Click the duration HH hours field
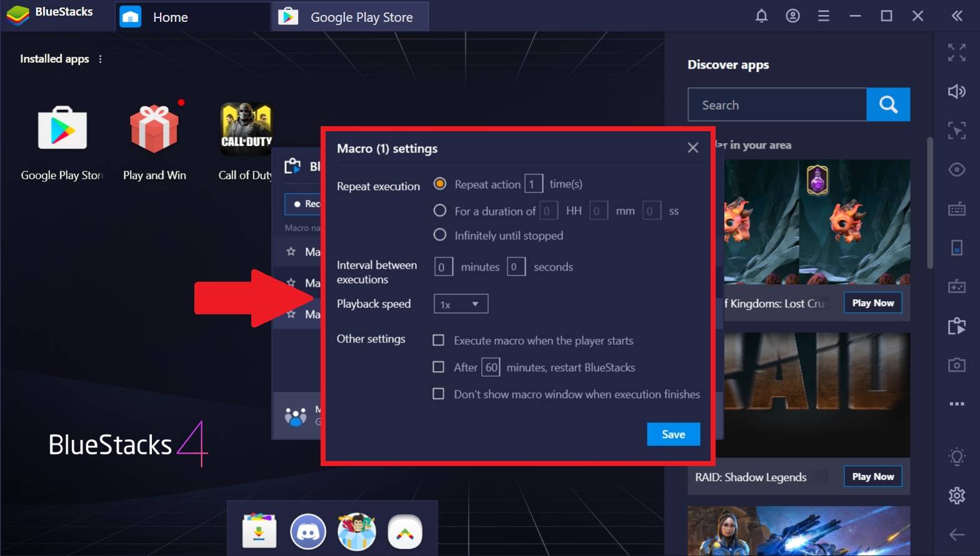980x556 pixels. (x=548, y=211)
